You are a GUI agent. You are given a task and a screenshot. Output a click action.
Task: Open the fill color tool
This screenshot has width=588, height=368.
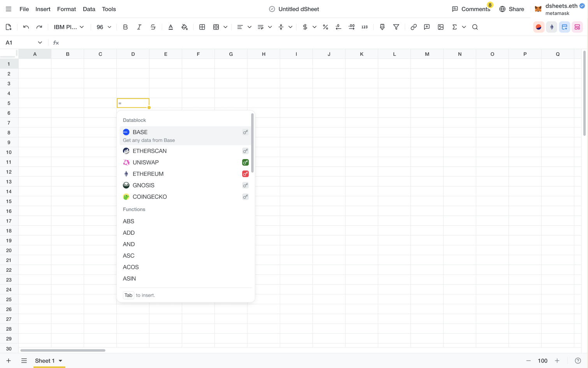[185, 27]
